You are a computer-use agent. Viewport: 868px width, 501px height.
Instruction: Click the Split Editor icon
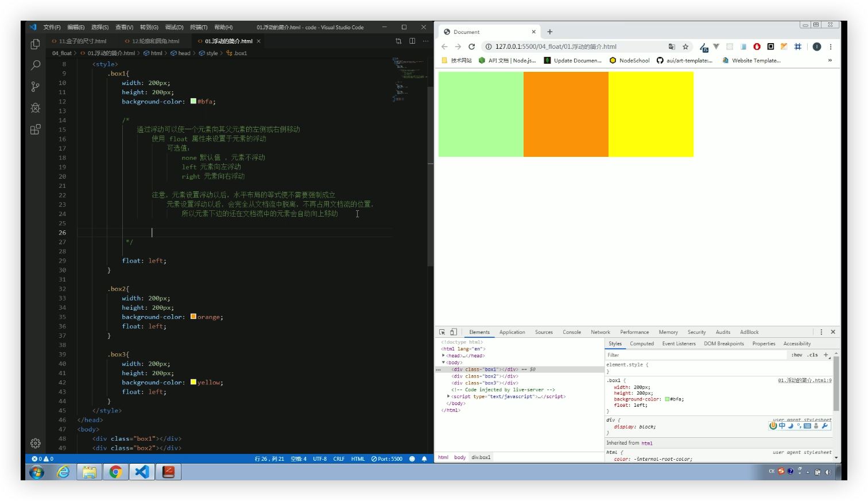pos(412,41)
